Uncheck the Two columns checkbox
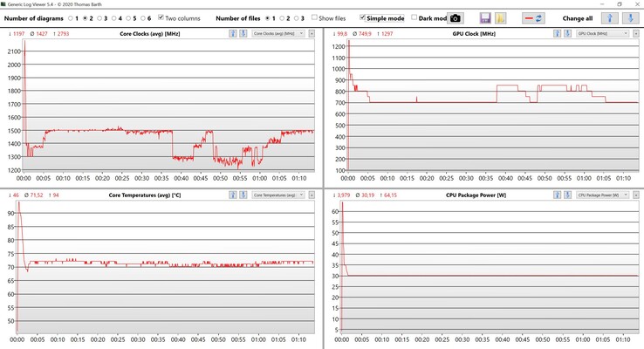This screenshot has height=349, width=644. 161,17
